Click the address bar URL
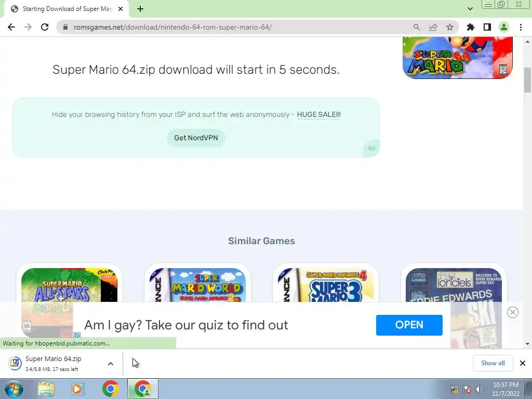 click(x=172, y=27)
